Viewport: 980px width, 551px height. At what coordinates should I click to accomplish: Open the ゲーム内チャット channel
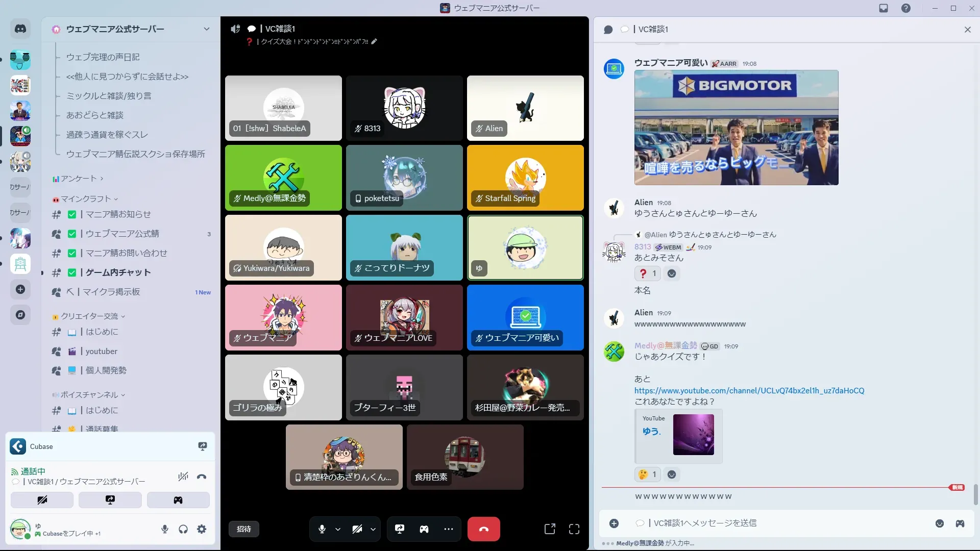[118, 272]
